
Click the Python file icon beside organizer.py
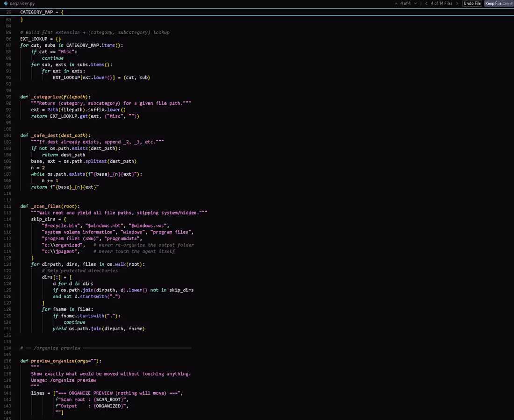pos(6,3)
